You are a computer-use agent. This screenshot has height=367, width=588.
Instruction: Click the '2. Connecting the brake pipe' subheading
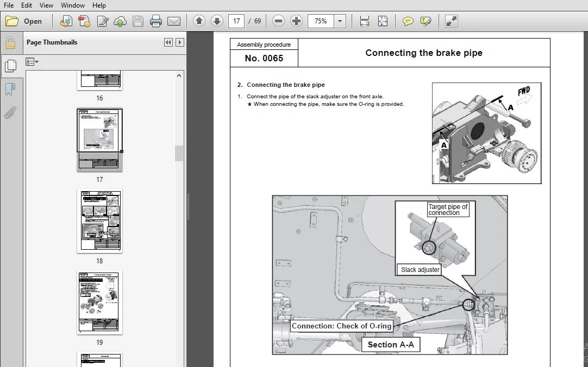282,85
